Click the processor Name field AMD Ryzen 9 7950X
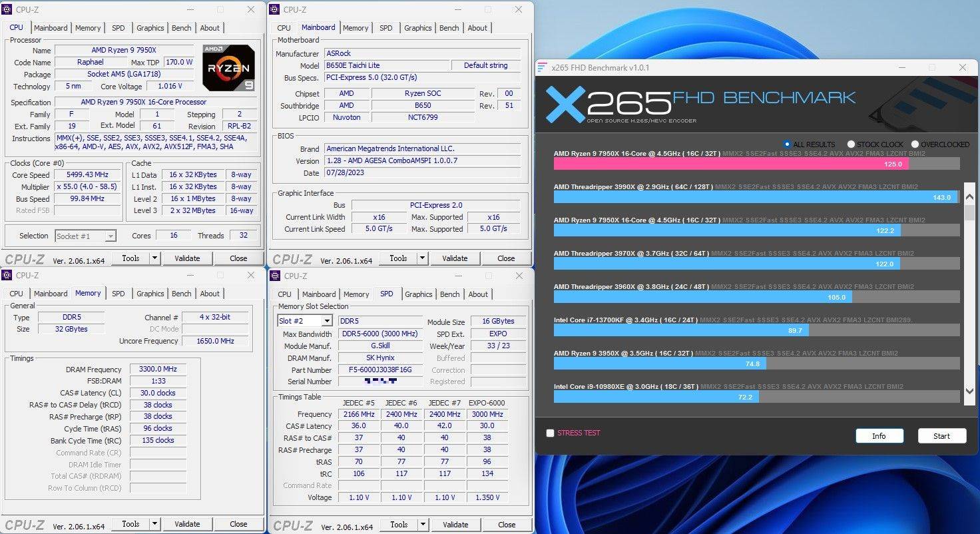The width and height of the screenshot is (980, 534). coord(124,51)
